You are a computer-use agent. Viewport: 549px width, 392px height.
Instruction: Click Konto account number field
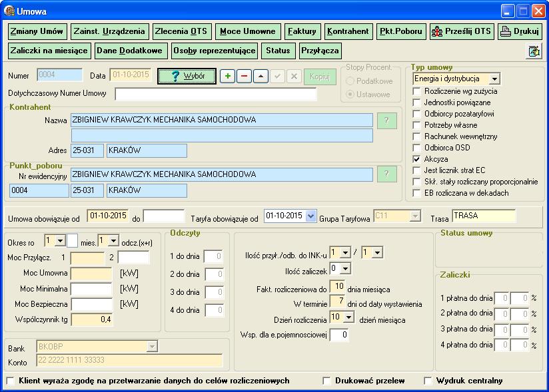[x=129, y=361]
